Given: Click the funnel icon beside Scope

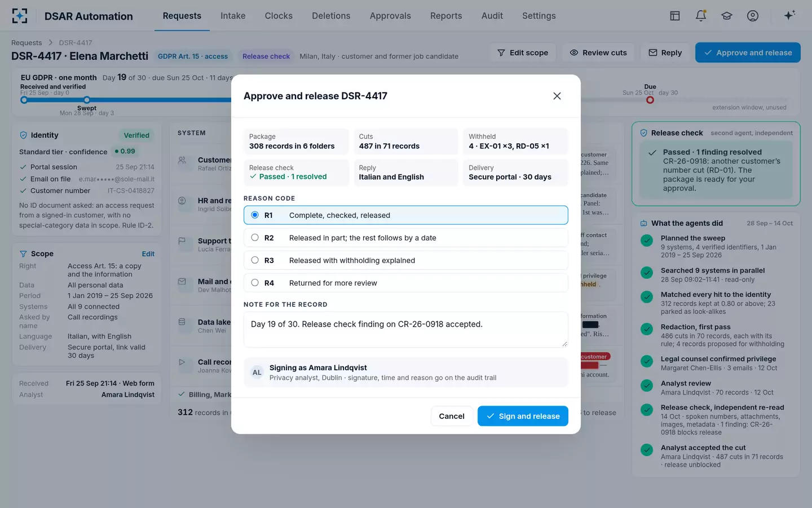Looking at the screenshot, I should [24, 254].
